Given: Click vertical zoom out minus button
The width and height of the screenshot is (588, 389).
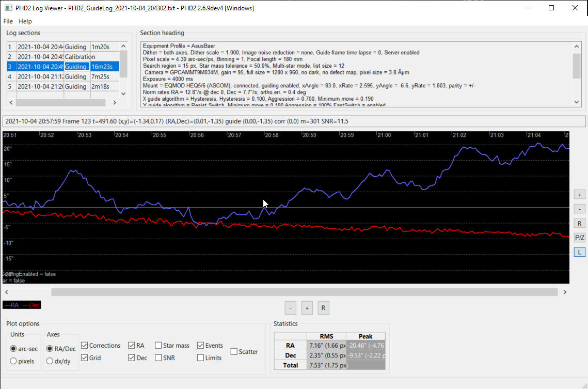Looking at the screenshot, I should pyautogui.click(x=580, y=209).
